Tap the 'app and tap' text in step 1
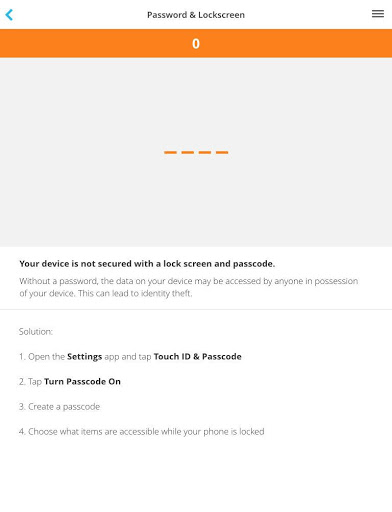 coord(128,357)
